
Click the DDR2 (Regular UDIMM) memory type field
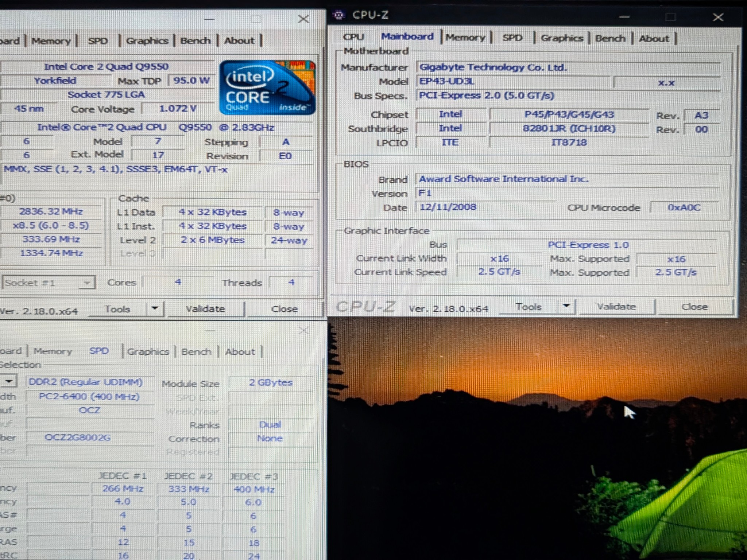90,382
